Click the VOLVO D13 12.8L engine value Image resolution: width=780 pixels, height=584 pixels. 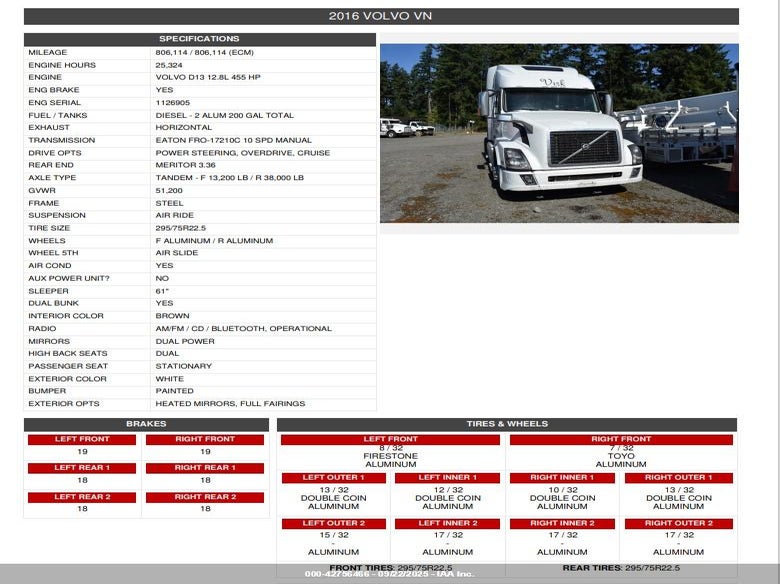[x=207, y=77]
